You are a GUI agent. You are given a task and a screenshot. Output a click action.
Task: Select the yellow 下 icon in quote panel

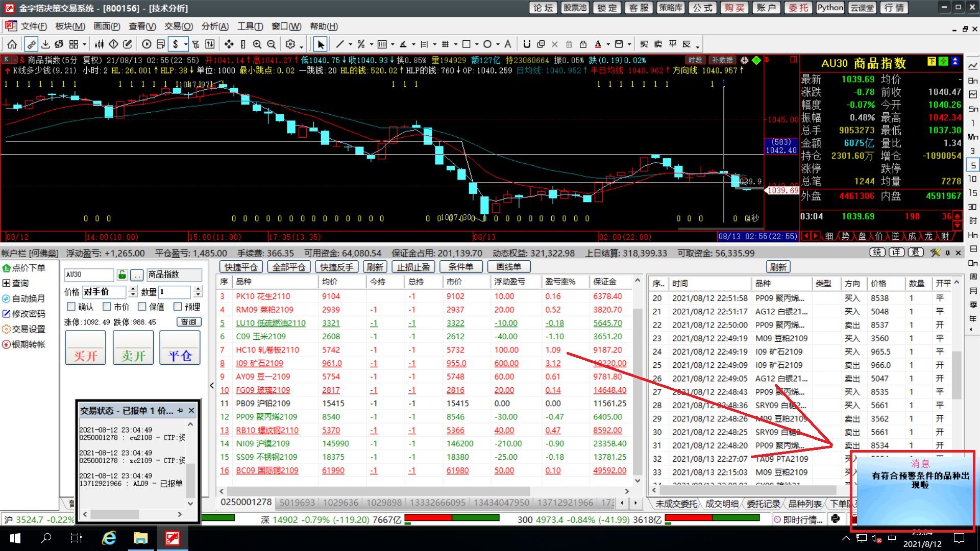932,62
